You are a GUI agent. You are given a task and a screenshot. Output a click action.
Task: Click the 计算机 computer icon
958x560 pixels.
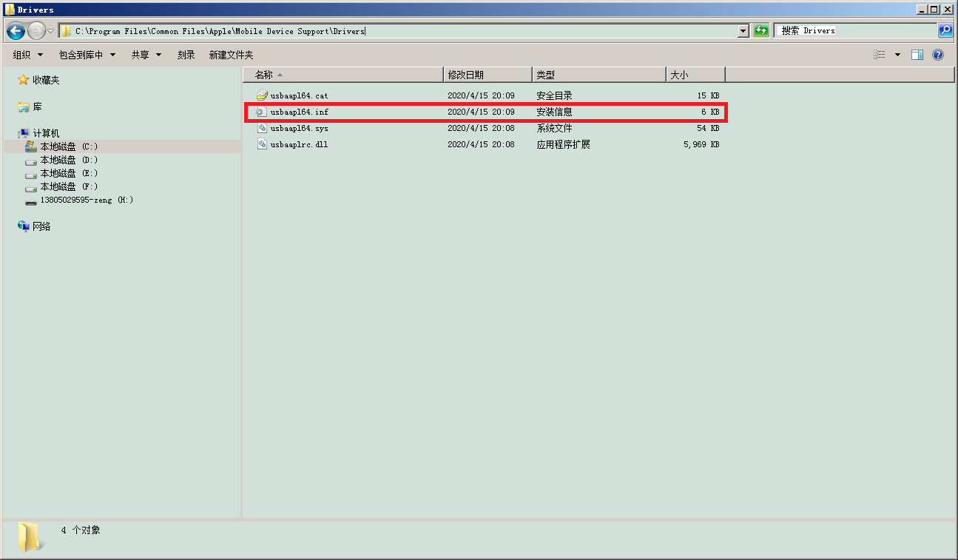coord(24,134)
